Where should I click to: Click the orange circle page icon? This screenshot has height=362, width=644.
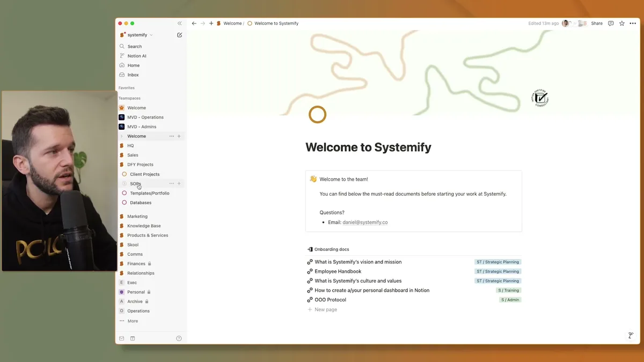[317, 114]
